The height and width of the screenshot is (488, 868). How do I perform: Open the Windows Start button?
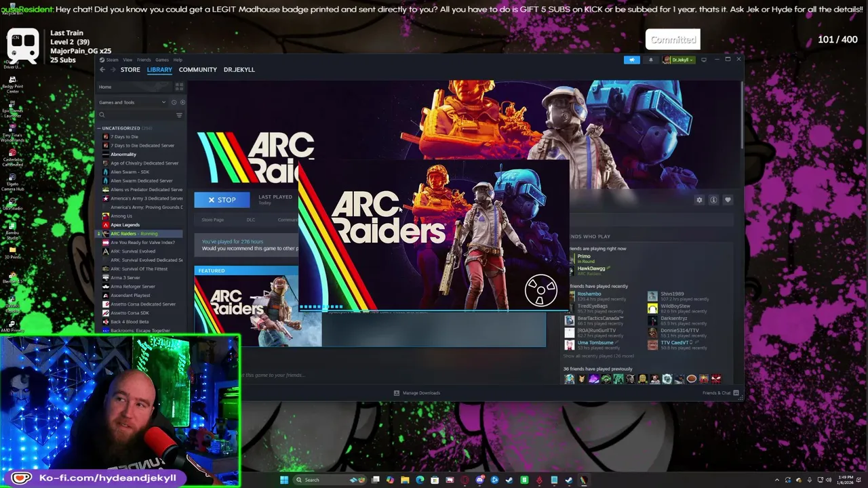[x=284, y=480]
